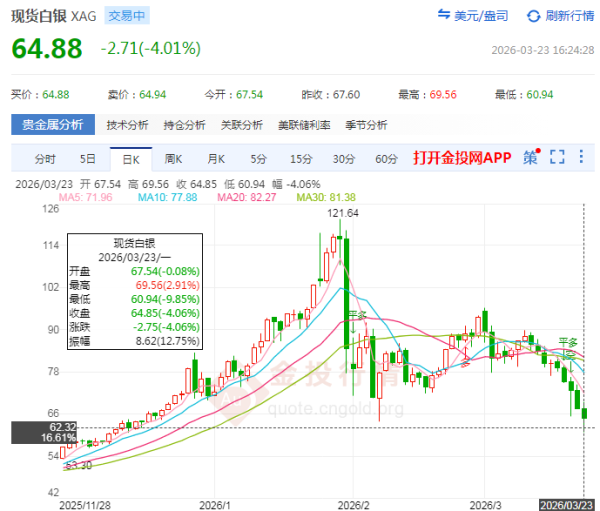Screen dimensions: 600x511
Task: Click tooltip row 振幅 8.62(12.75%)
Action: pyautogui.click(x=135, y=341)
